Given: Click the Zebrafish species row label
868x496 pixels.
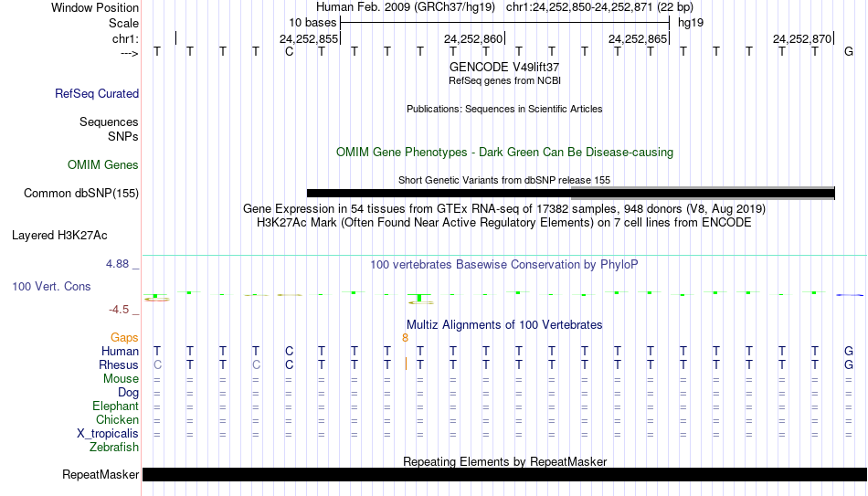Looking at the screenshot, I should [x=114, y=448].
